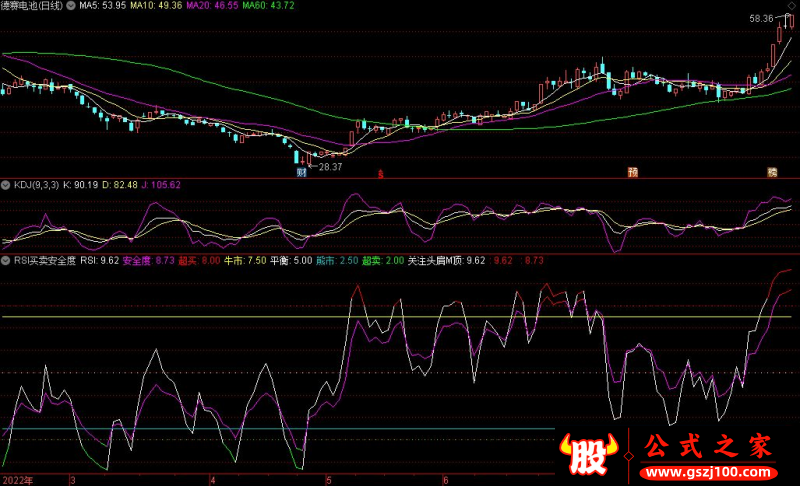Click the red marker below the May candles

click(380, 173)
